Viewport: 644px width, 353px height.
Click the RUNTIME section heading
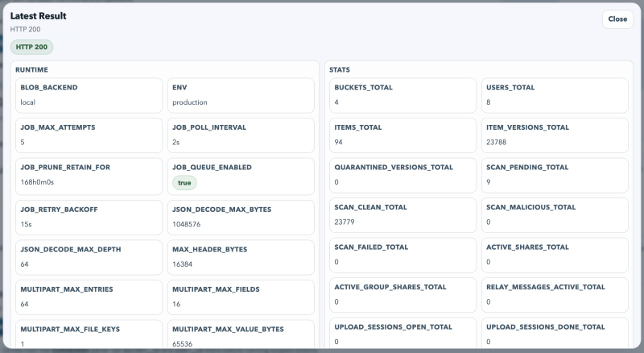pyautogui.click(x=31, y=70)
